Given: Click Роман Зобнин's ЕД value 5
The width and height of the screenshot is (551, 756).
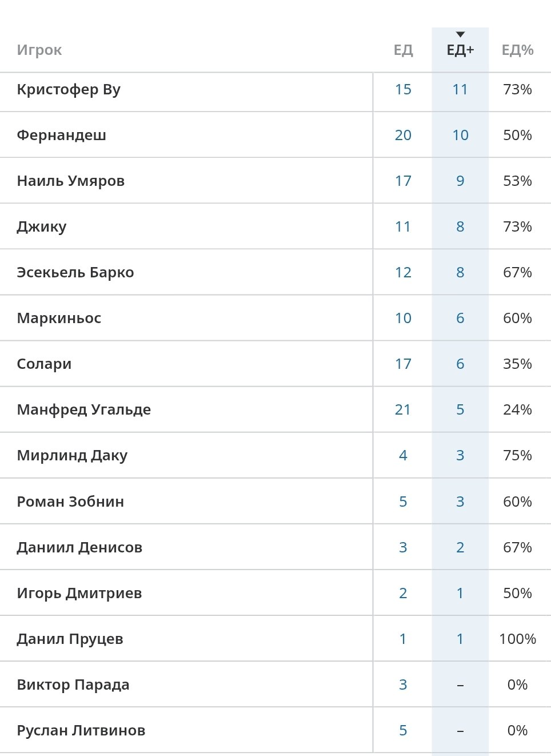Looking at the screenshot, I should (403, 502).
